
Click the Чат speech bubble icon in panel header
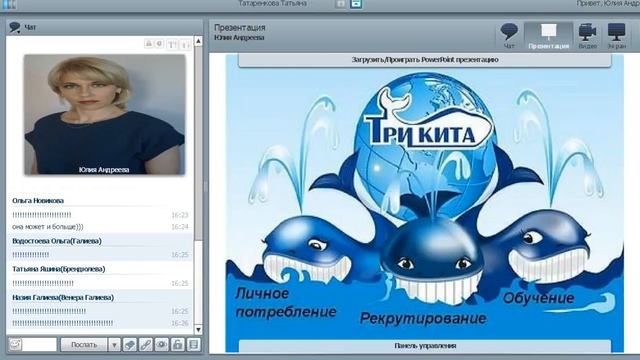pyautogui.click(x=15, y=27)
